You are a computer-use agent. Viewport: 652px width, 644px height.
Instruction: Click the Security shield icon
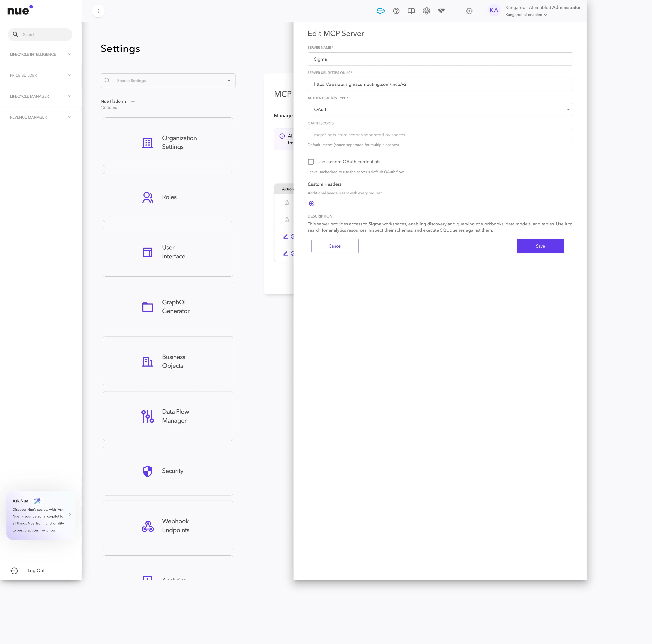point(147,471)
